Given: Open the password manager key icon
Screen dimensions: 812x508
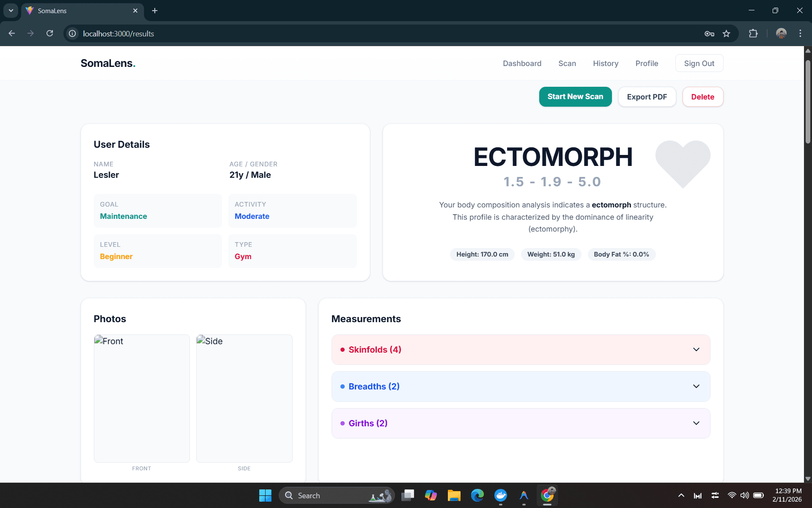Looking at the screenshot, I should point(709,33).
